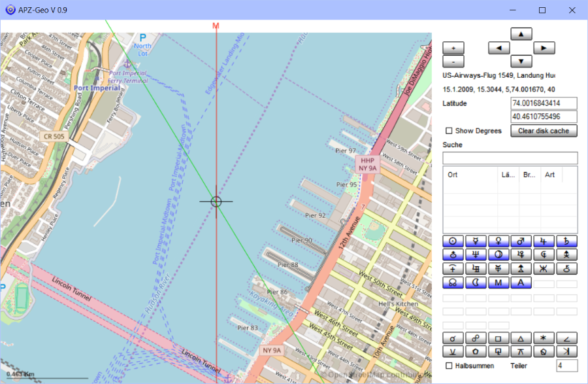Click the Br... column header
Viewport: 588px width, 384px height.
pyautogui.click(x=529, y=175)
